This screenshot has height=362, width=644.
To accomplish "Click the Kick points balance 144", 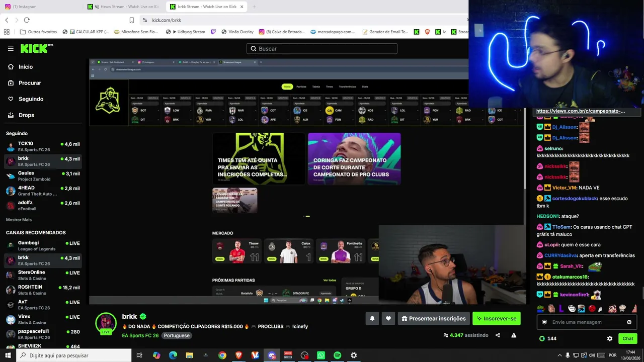I will pos(548,339).
